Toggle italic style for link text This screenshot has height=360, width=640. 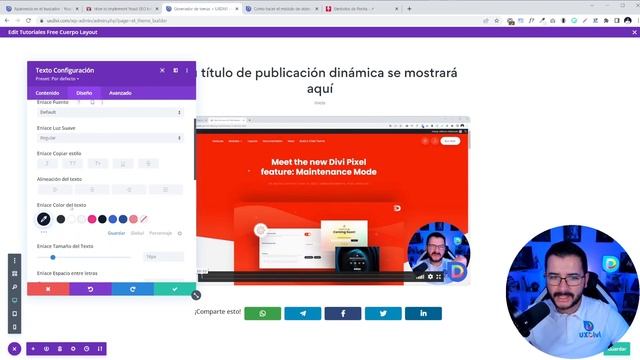47,164
